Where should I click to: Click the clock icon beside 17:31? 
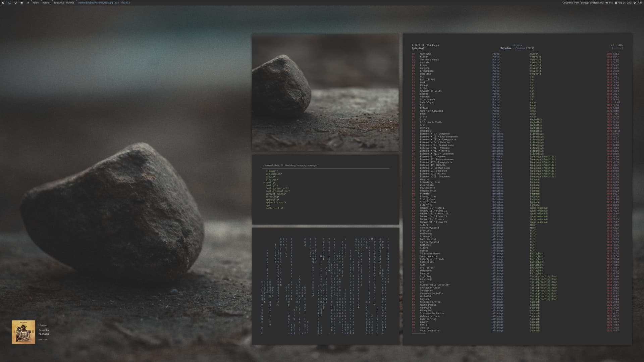[x=635, y=3]
